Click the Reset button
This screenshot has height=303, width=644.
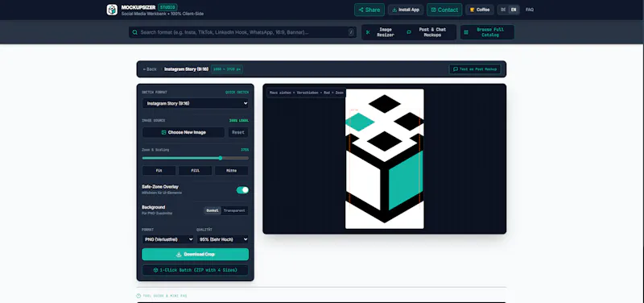click(238, 132)
